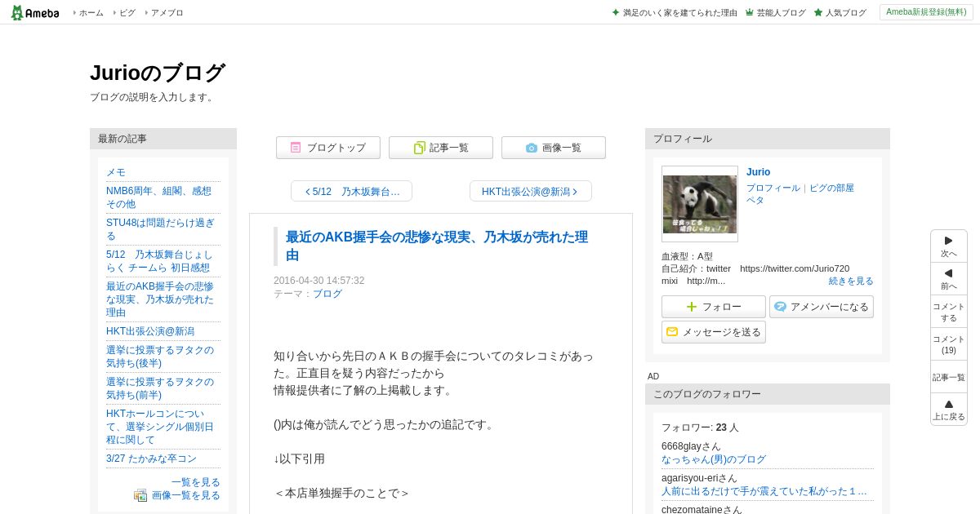This screenshot has height=514, width=980.
Task: Open アメブロ in the top navigation
Action: tap(167, 12)
